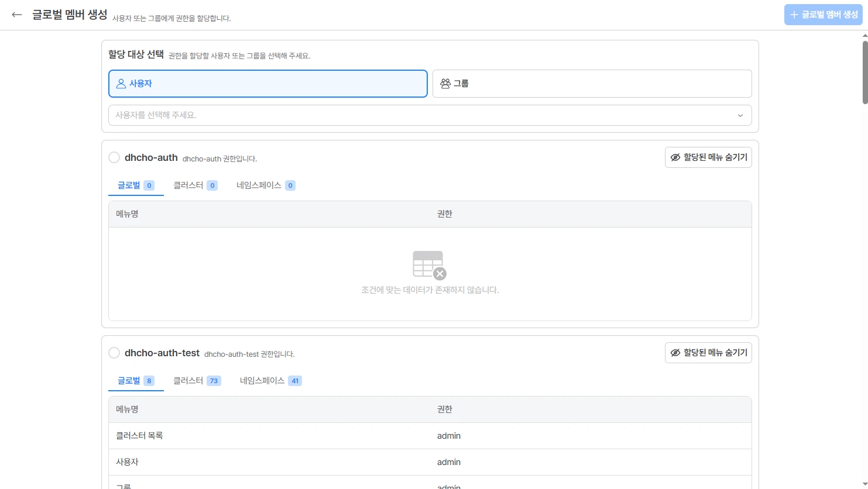The height and width of the screenshot is (489, 868).
Task: Click the empty table no-data icon
Action: point(430,266)
